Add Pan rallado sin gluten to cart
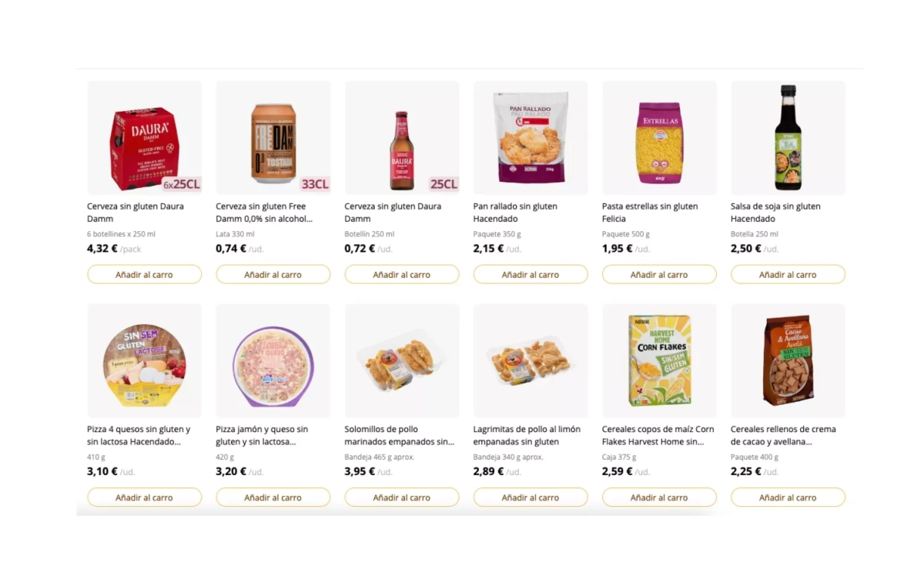Screen dimensions: 924x583 (x=530, y=274)
